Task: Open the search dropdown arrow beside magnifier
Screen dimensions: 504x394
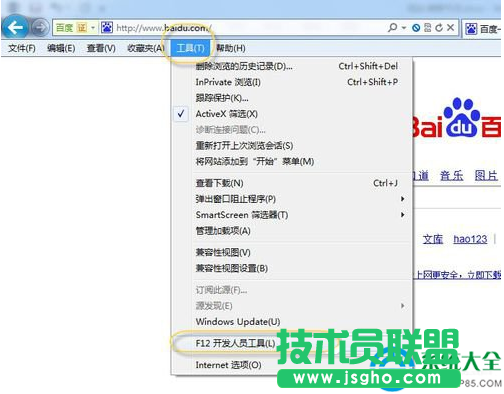Action: (x=404, y=28)
